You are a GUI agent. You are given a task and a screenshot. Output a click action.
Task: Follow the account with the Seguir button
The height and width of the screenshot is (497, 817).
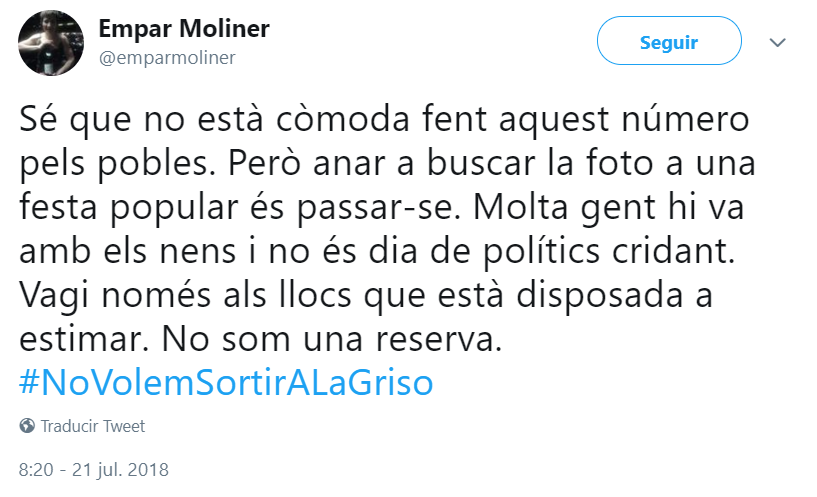[669, 41]
